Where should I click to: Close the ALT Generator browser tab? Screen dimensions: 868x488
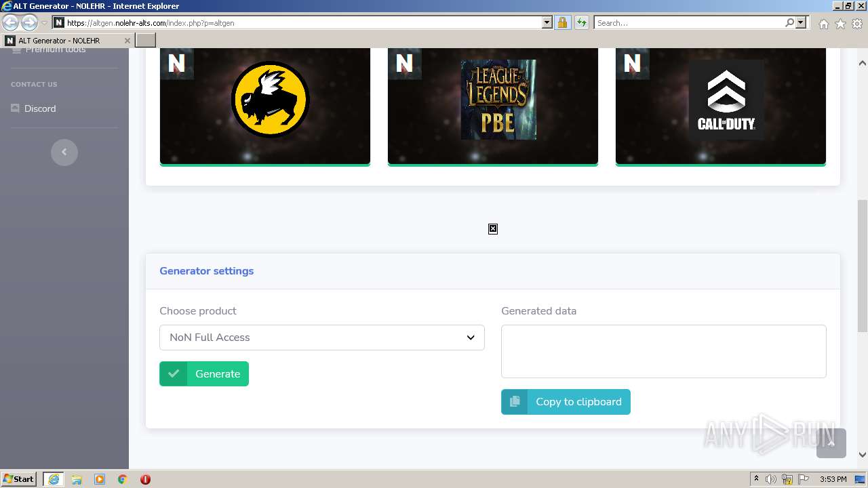[127, 41]
